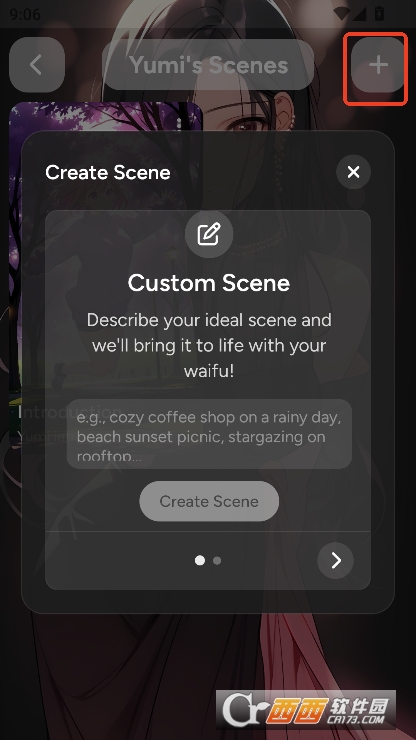Open three-dot menu on scene thumbnail
The height and width of the screenshot is (740, 416).
coord(178,123)
